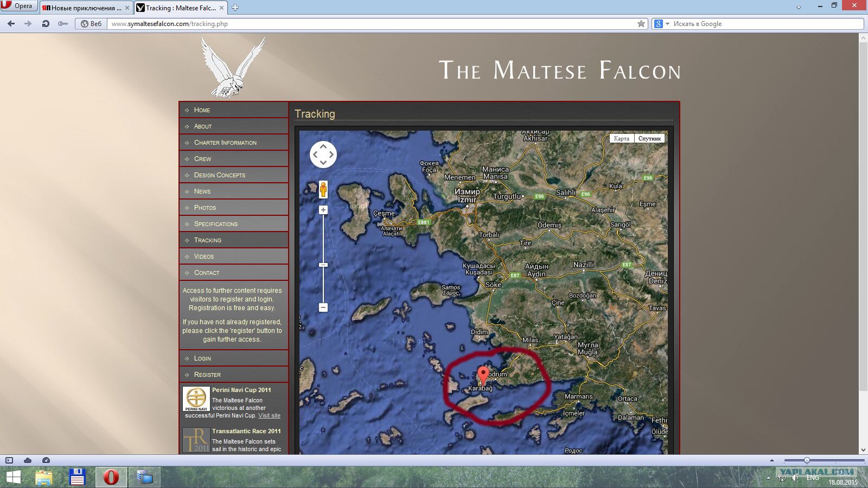Click the Айдын Aydın label on map

tap(537, 270)
